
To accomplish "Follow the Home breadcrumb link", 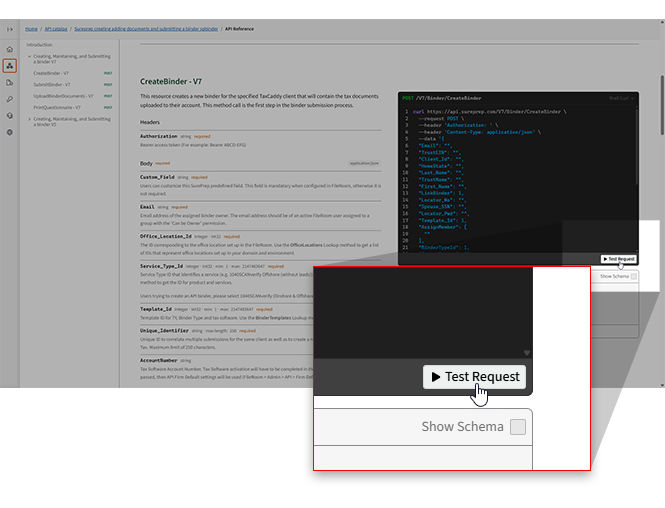I will (x=31, y=29).
